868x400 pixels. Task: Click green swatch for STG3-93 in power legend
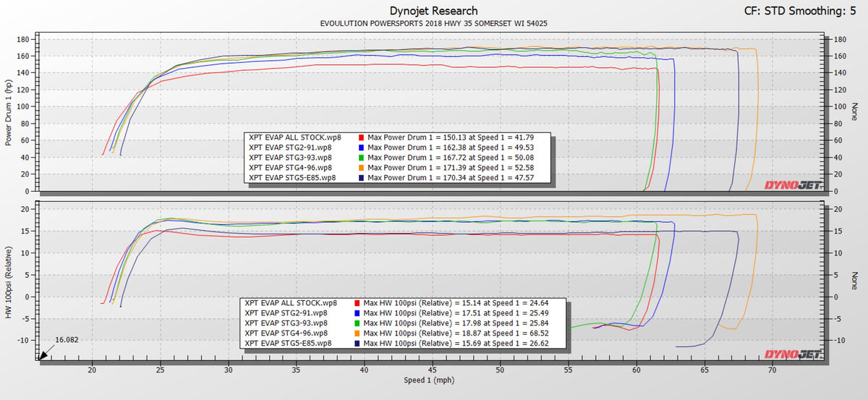(361, 157)
